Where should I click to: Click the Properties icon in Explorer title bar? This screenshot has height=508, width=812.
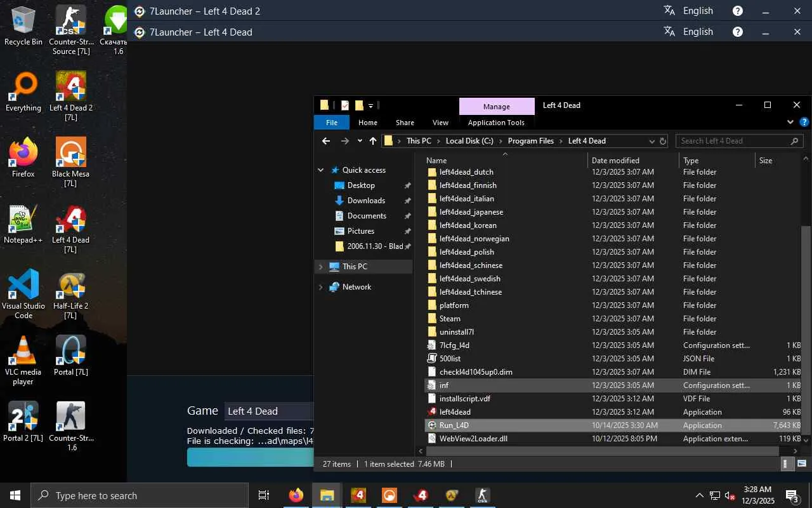tap(345, 105)
